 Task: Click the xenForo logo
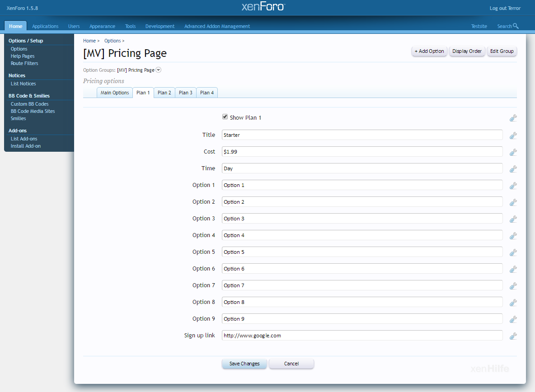tap(263, 6)
